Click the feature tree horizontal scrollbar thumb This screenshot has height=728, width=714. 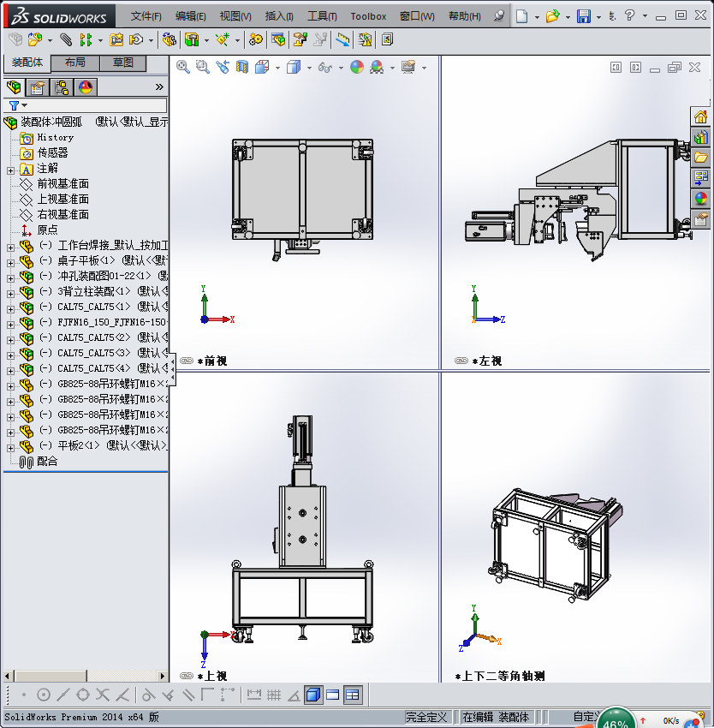[51, 676]
